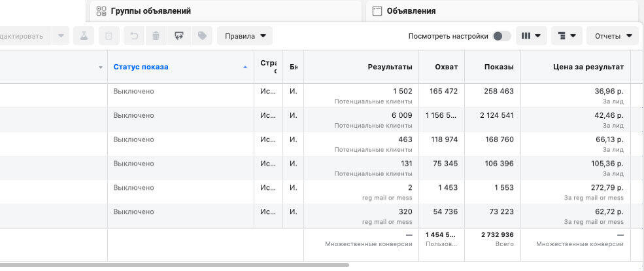Viewport: 644px width, 271px height.
Task: Toggle the Посмотреть настройки switch
Action: [x=502, y=36]
